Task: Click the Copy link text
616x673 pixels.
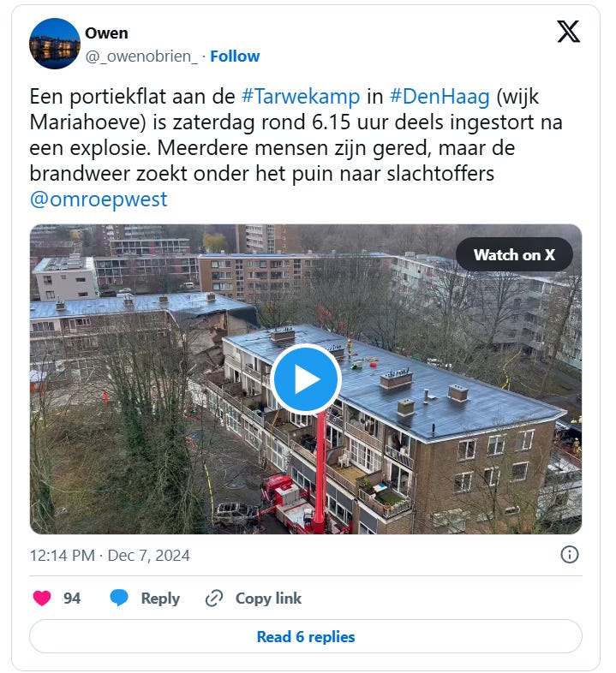Action: [268, 598]
